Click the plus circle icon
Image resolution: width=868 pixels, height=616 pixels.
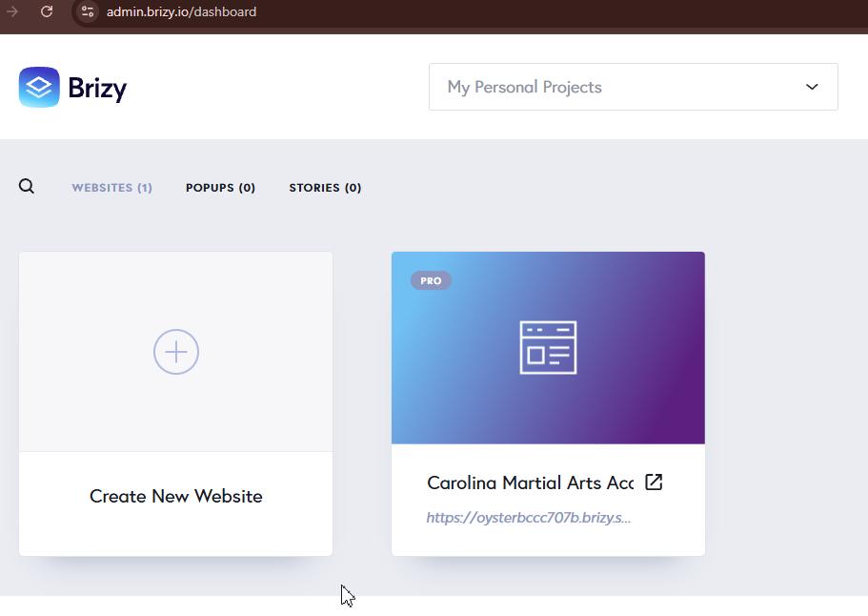pos(176,352)
